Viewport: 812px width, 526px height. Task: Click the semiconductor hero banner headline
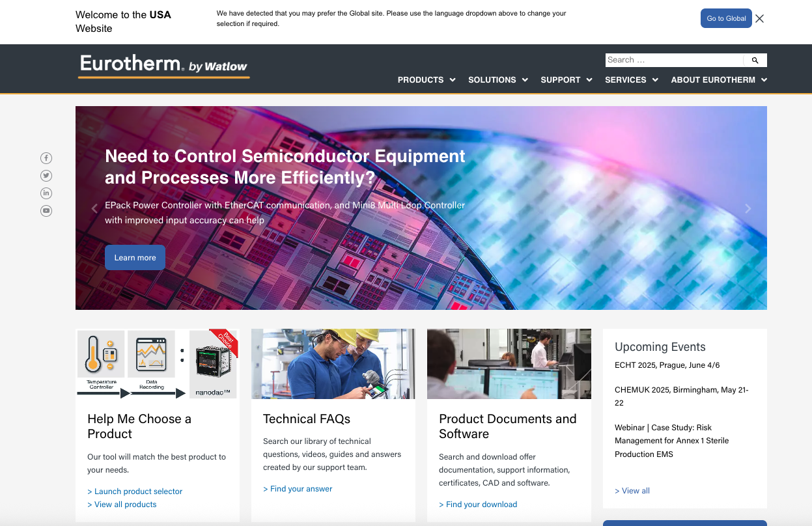coord(285,167)
